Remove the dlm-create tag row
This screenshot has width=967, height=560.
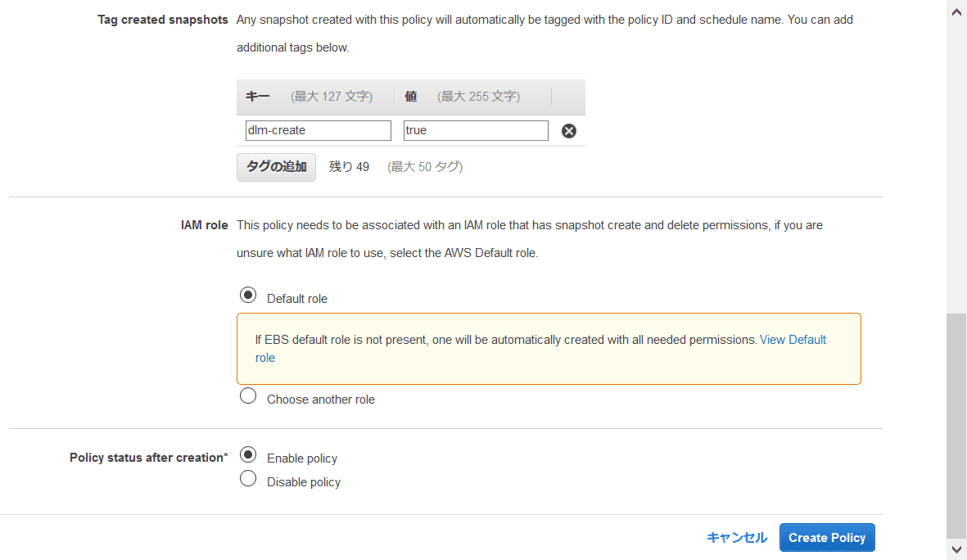click(x=568, y=131)
